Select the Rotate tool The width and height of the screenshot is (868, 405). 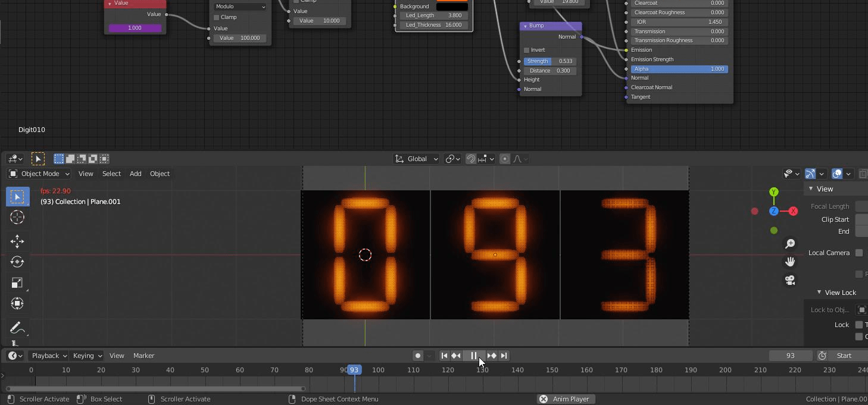(17, 262)
